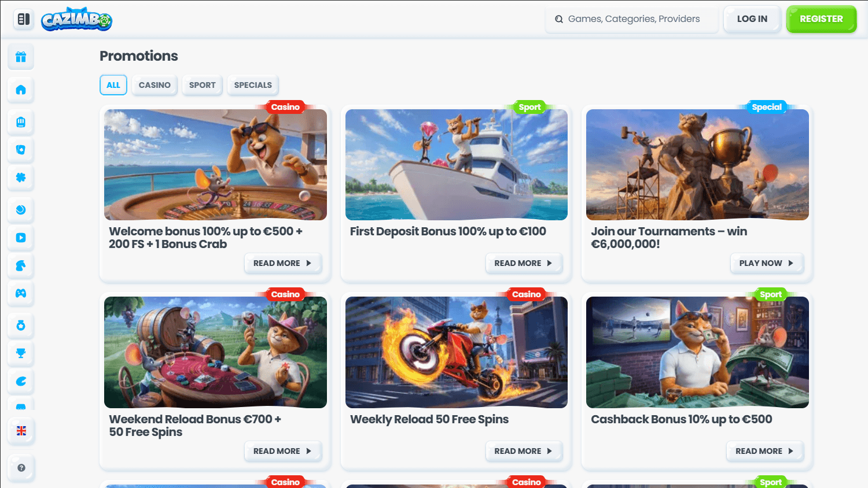The width and height of the screenshot is (868, 488).
Task: Open the four-leaf clover sidebar icon
Action: pos(21,178)
